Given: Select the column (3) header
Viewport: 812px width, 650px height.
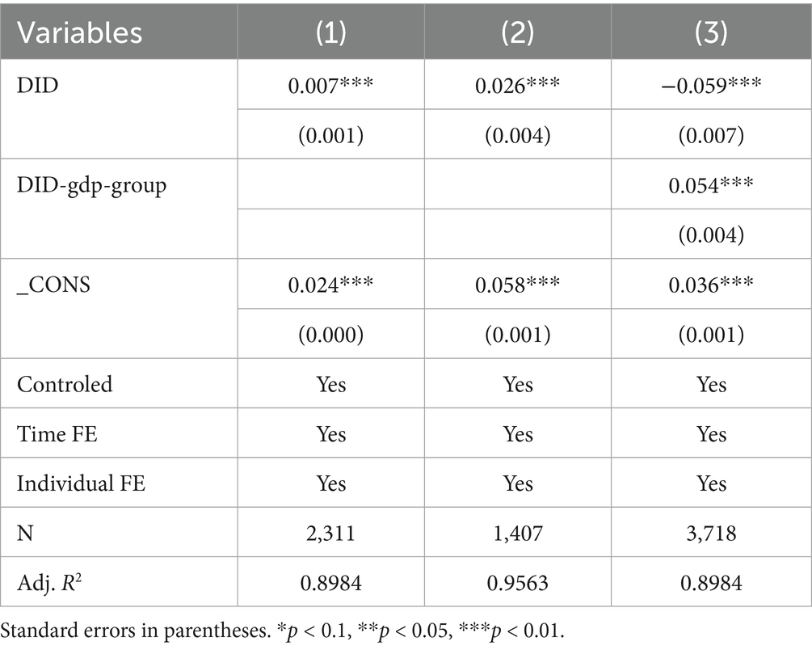Looking at the screenshot, I should pyautogui.click(x=711, y=32).
